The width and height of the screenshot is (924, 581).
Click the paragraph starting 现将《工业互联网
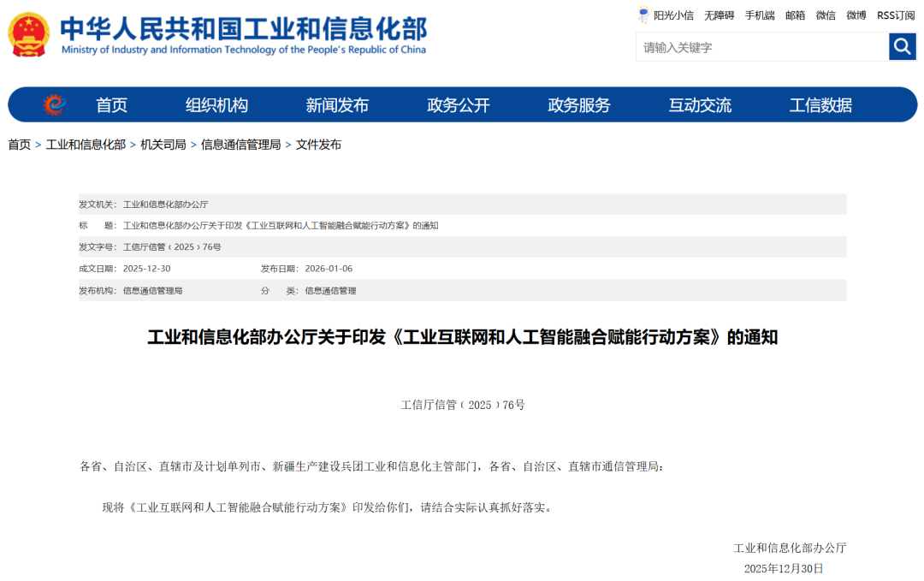(329, 507)
